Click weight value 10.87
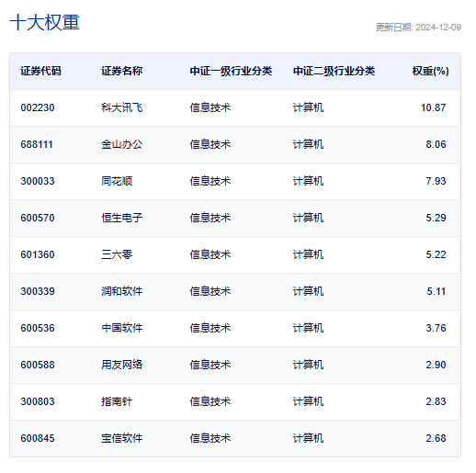Viewport: 476px width, 473px height. point(433,107)
